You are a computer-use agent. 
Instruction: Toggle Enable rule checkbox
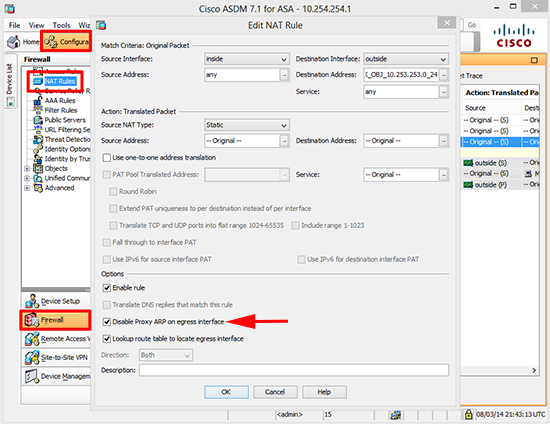(107, 288)
